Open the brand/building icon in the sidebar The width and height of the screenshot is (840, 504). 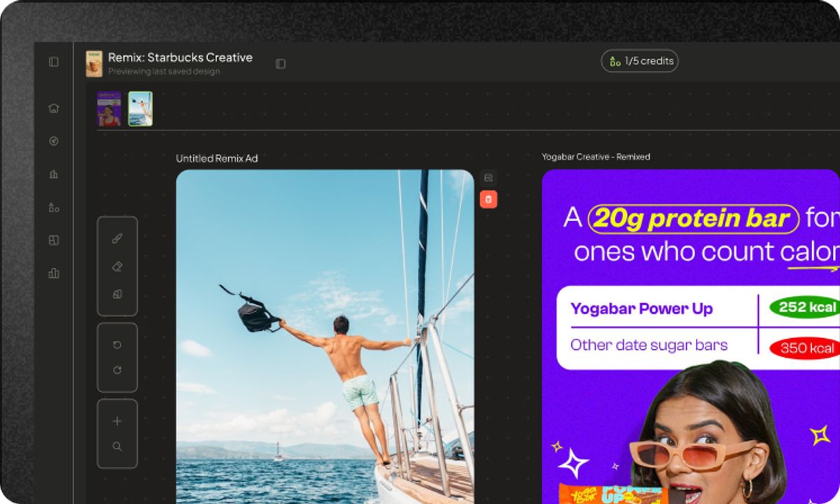tap(52, 174)
